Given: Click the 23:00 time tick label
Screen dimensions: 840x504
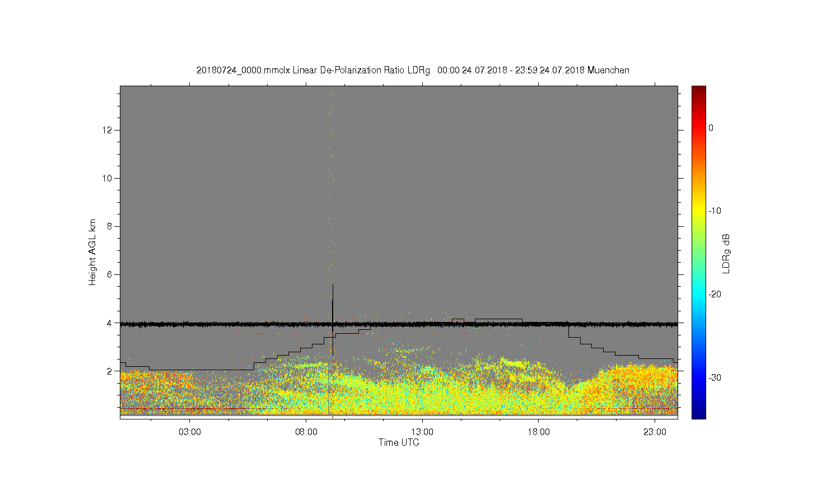Looking at the screenshot, I should coord(655,432).
